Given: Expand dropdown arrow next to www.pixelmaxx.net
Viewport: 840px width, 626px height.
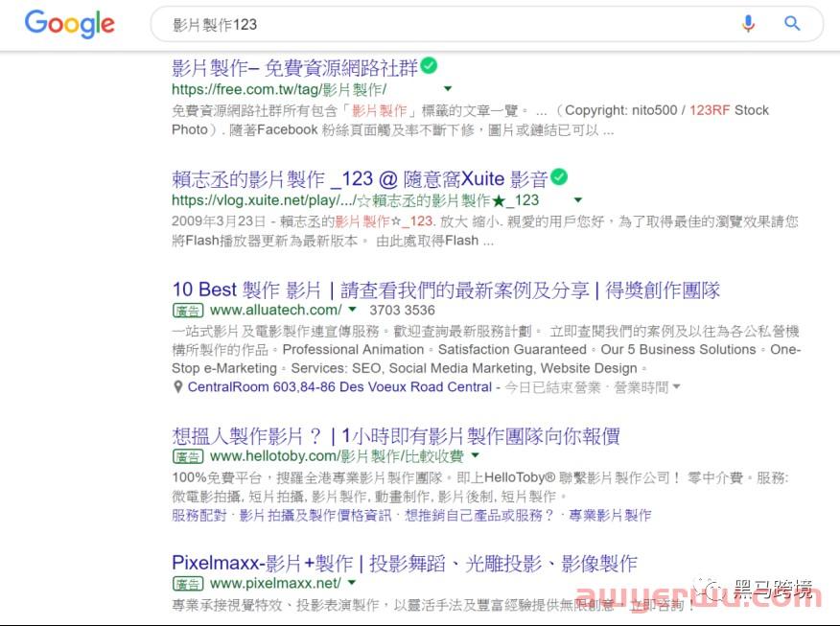Looking at the screenshot, I should click(352, 582).
